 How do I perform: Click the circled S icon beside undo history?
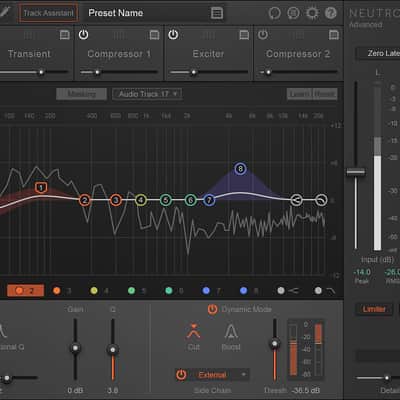293,13
